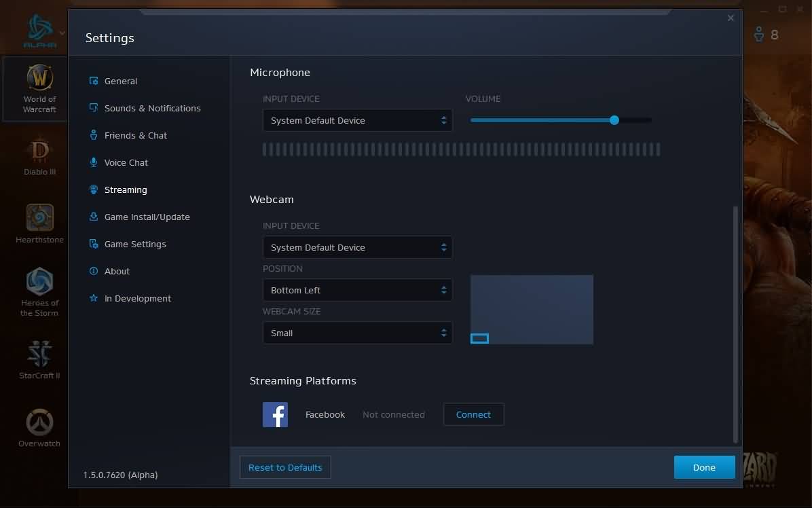
Task: Click the Blizzard Alpha logo menu
Action: pyautogui.click(x=40, y=31)
